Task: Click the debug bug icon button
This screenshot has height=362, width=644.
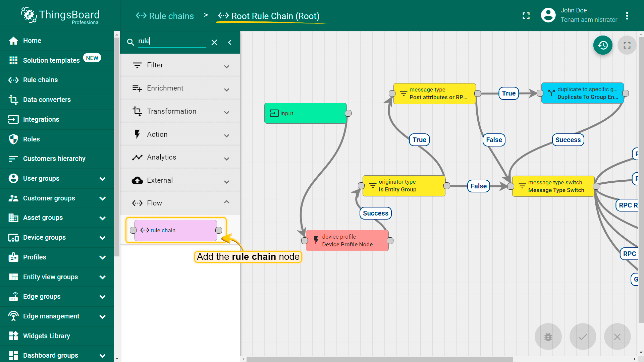Action: tap(548, 337)
